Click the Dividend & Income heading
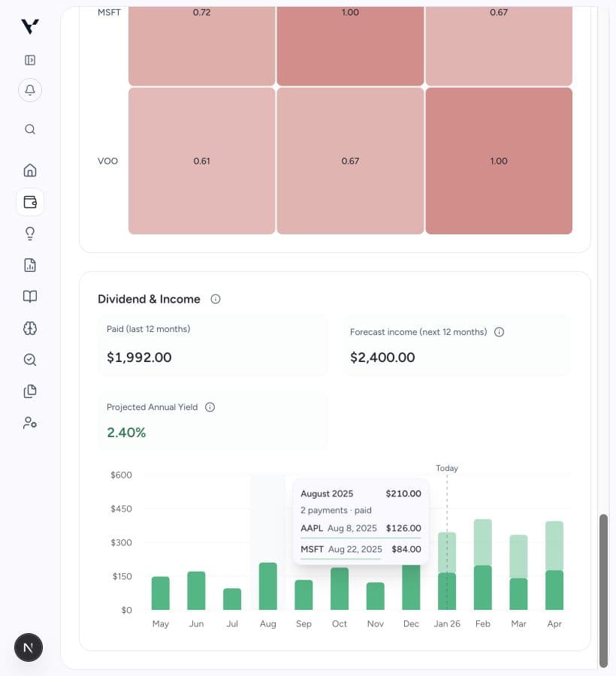The height and width of the screenshot is (676, 616). click(x=149, y=299)
